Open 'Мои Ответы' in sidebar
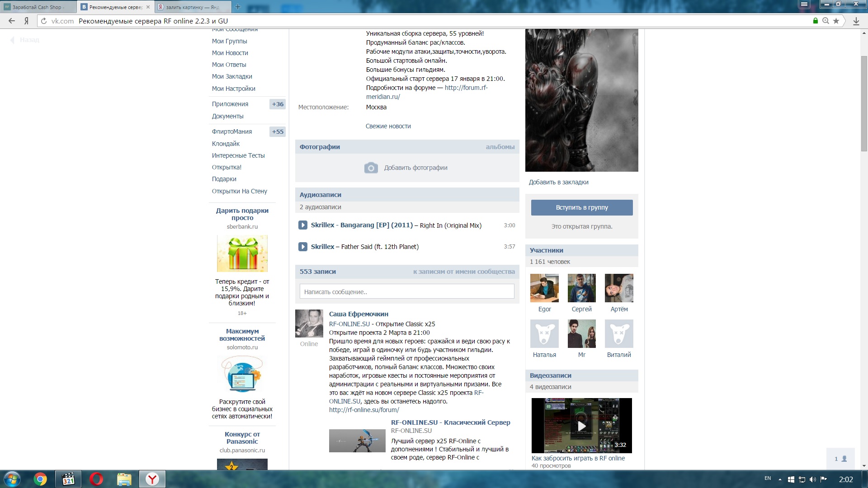 tap(229, 65)
